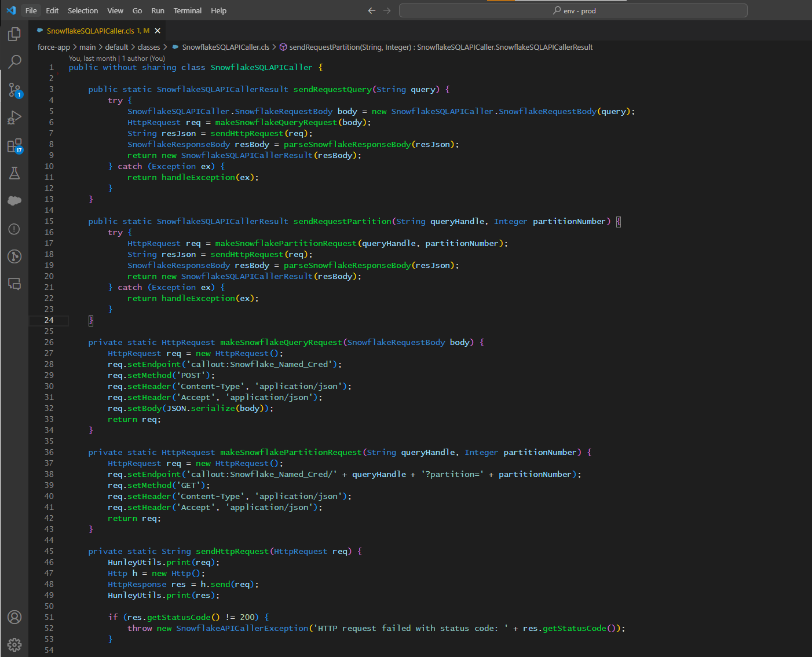Image resolution: width=812 pixels, height=657 pixels.
Task: Open the Explorer sidebar icon
Action: point(14,34)
